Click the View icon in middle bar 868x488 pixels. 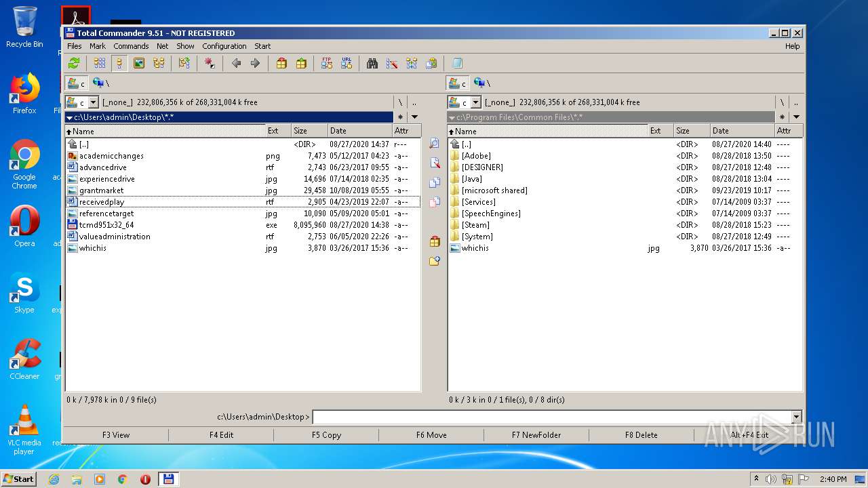[x=435, y=144]
